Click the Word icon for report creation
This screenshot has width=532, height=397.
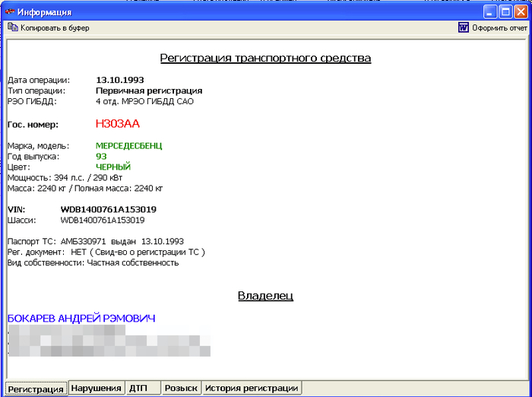[463, 28]
